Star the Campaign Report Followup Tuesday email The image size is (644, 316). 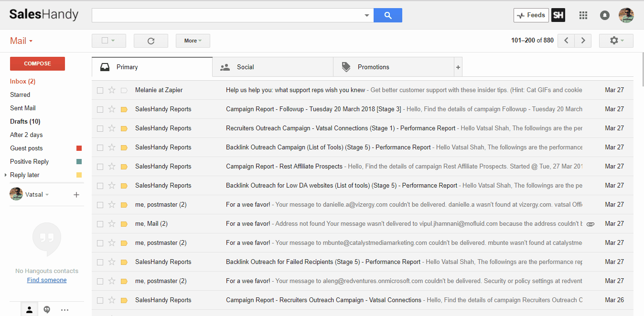112,109
